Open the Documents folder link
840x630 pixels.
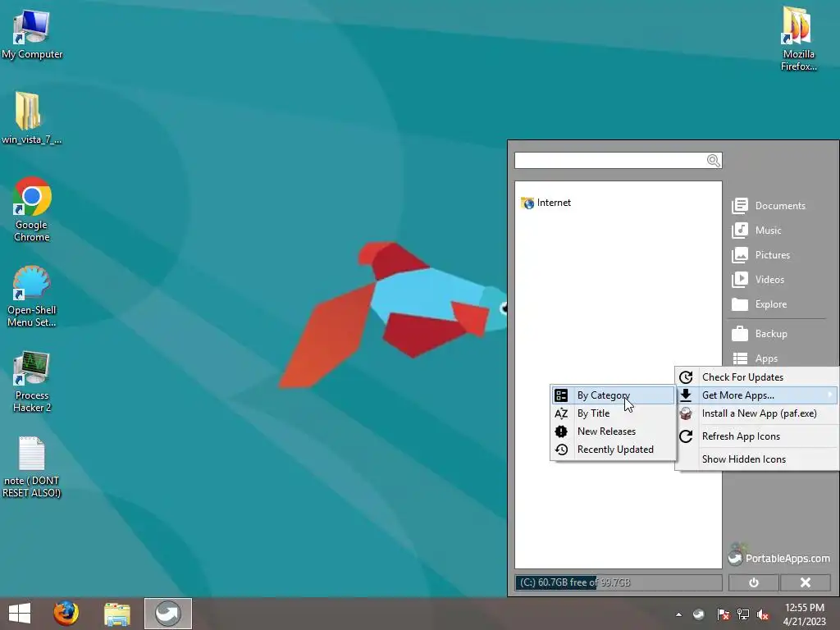[780, 206]
